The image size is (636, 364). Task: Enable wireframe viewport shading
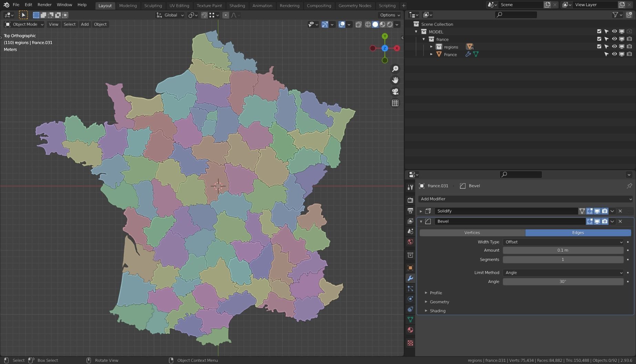[368, 24]
